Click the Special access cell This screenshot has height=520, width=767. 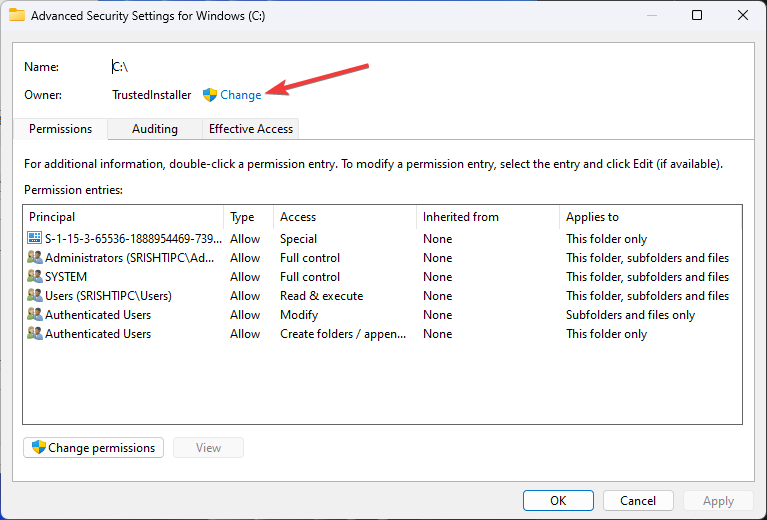pos(298,239)
